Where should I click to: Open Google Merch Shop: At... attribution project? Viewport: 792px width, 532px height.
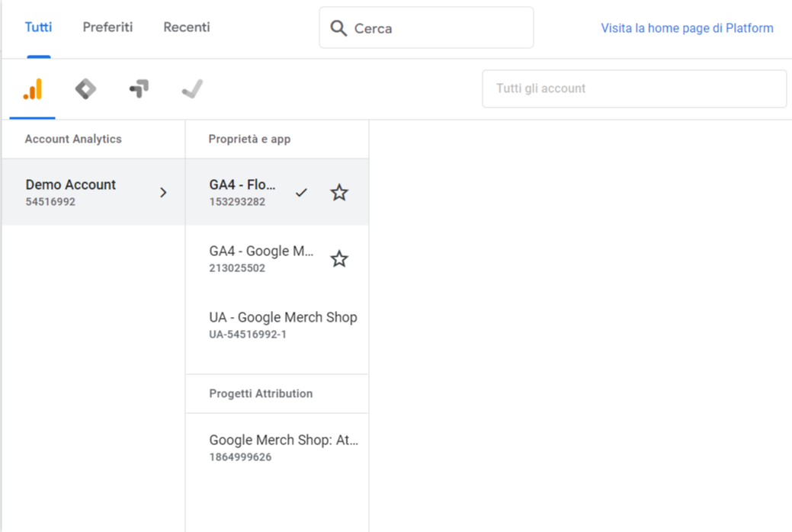pos(277,447)
